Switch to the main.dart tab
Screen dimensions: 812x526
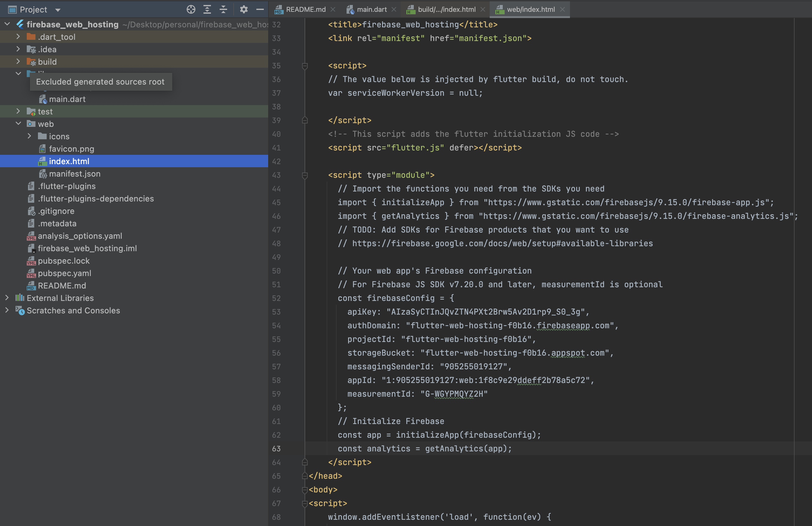371,10
